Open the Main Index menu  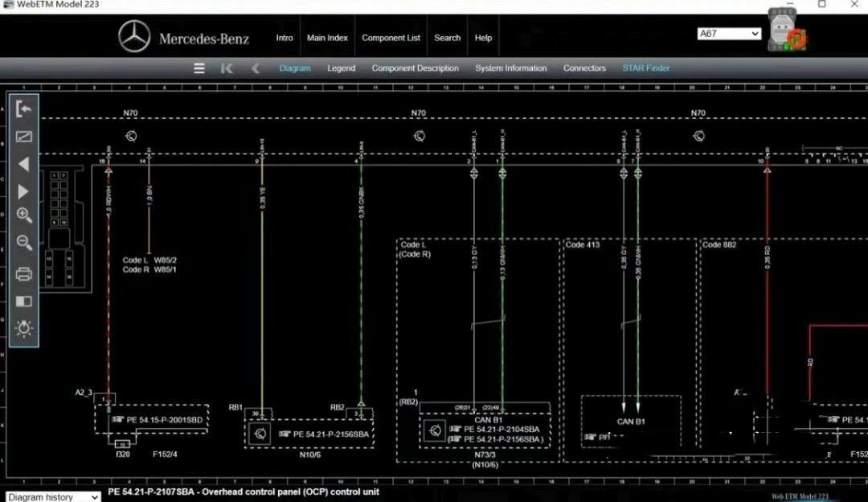[327, 38]
